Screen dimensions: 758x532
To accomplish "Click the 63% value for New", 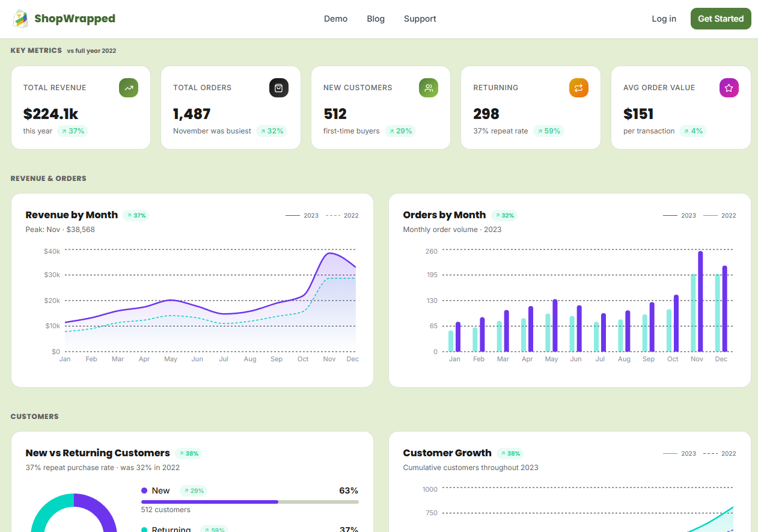I will pos(349,491).
